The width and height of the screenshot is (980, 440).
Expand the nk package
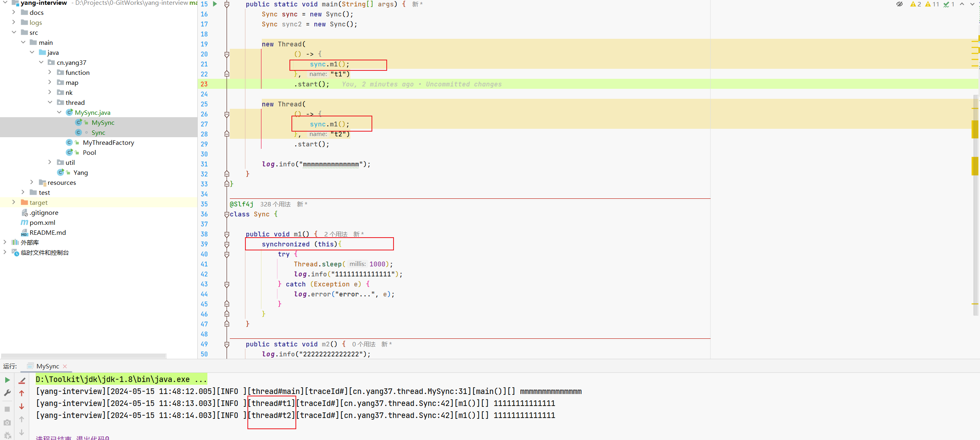[x=50, y=92]
